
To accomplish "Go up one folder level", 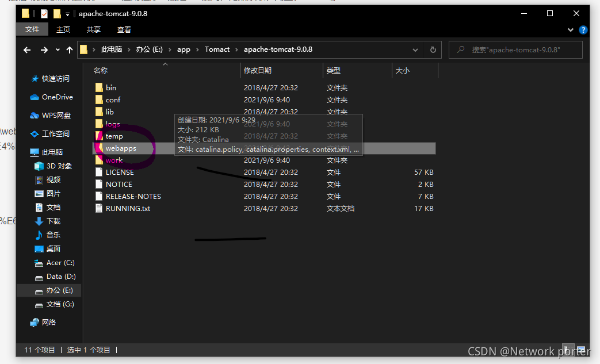I will (69, 49).
